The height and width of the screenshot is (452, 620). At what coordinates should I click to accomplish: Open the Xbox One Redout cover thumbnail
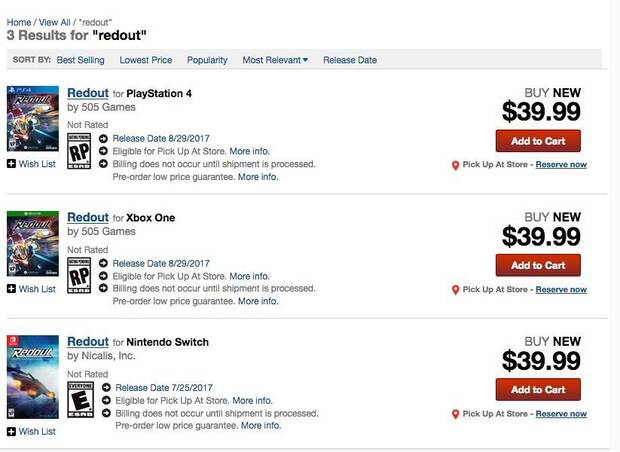click(x=33, y=244)
